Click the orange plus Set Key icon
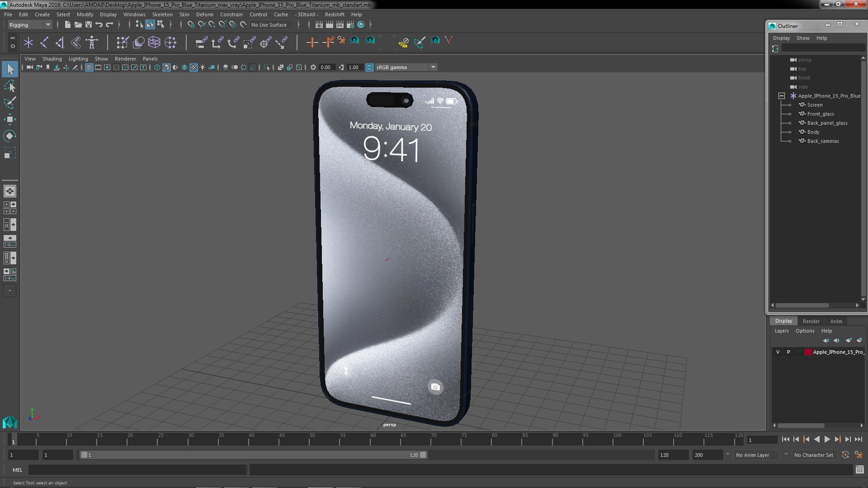Image resolution: width=868 pixels, height=488 pixels. (x=312, y=42)
